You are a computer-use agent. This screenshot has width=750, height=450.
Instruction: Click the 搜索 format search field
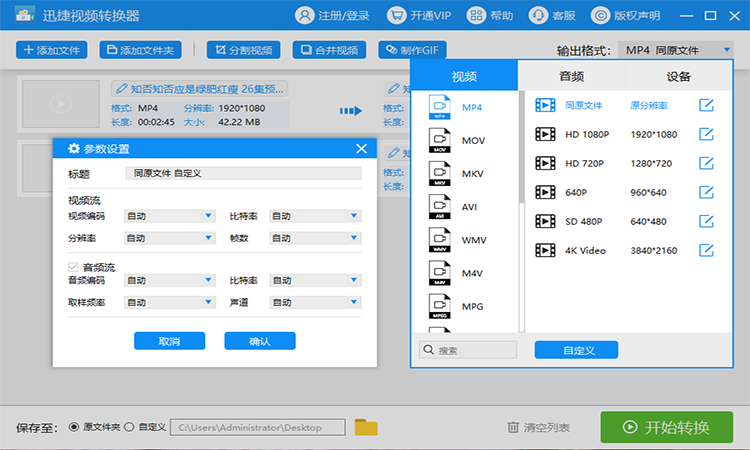click(x=468, y=350)
